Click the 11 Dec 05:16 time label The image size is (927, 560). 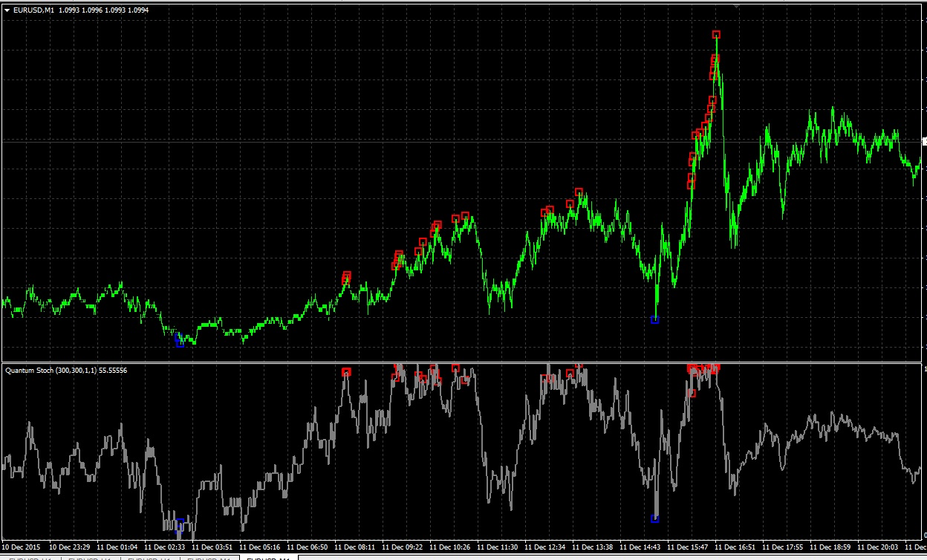[260, 547]
